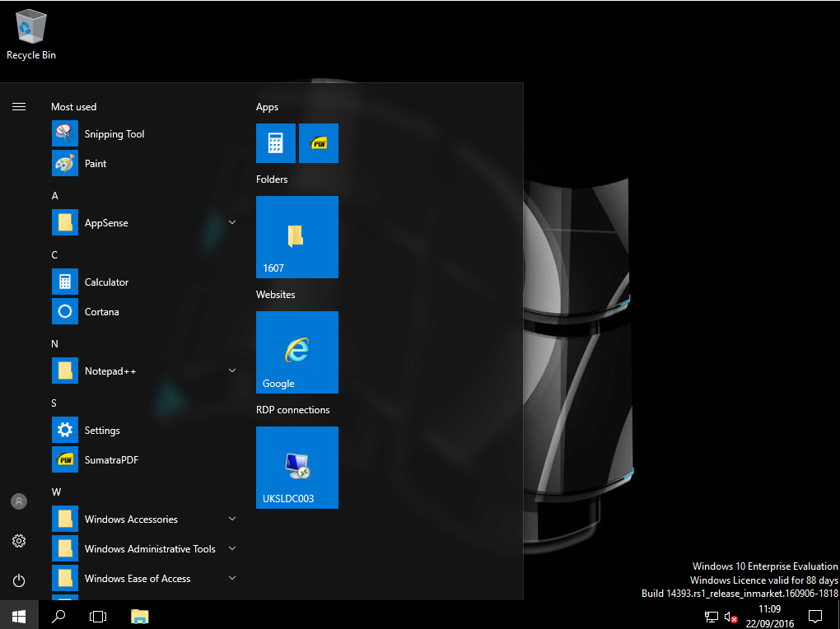Click the user account icon in Start
This screenshot has height=629, width=840.
tap(19, 501)
